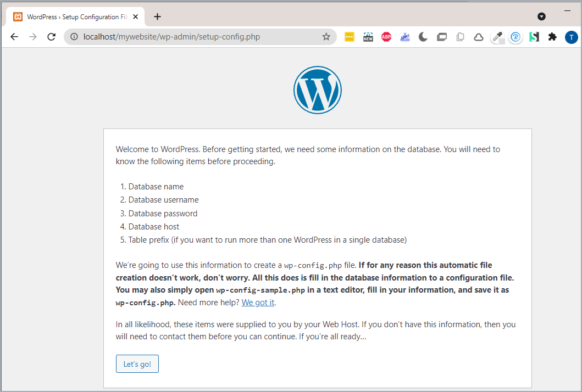The height and width of the screenshot is (392, 582).
Task: Open a new tab with plus button
Action: click(x=157, y=16)
